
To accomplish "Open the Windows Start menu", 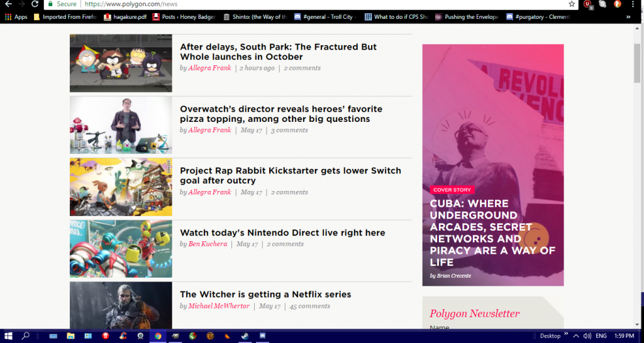I will click(x=8, y=336).
